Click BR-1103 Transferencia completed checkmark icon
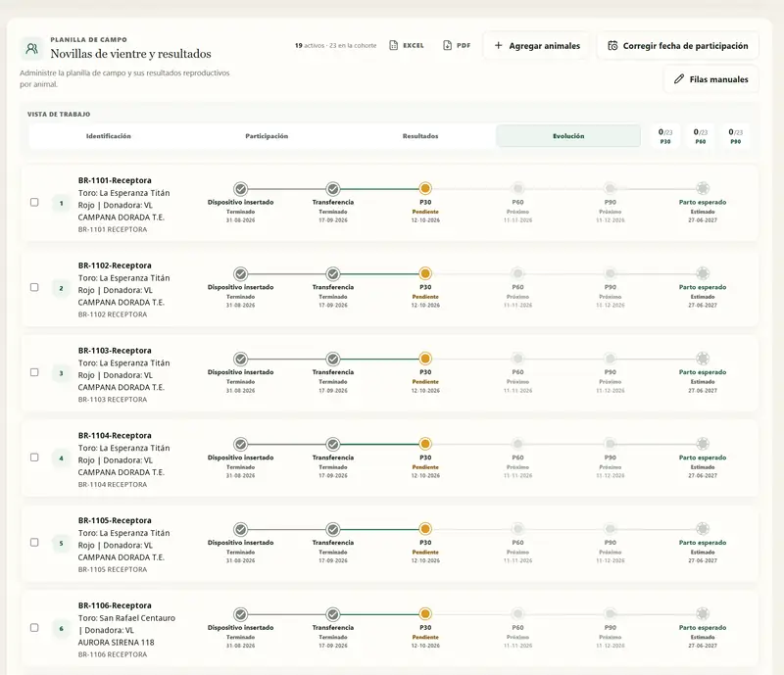Screen dimensions: 784x675 click(x=333, y=359)
